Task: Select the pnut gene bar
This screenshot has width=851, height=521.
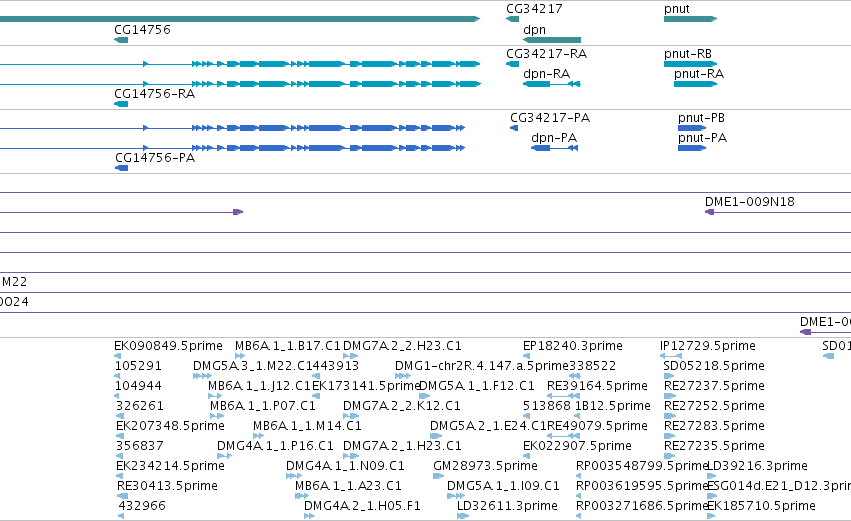Action: pos(690,19)
